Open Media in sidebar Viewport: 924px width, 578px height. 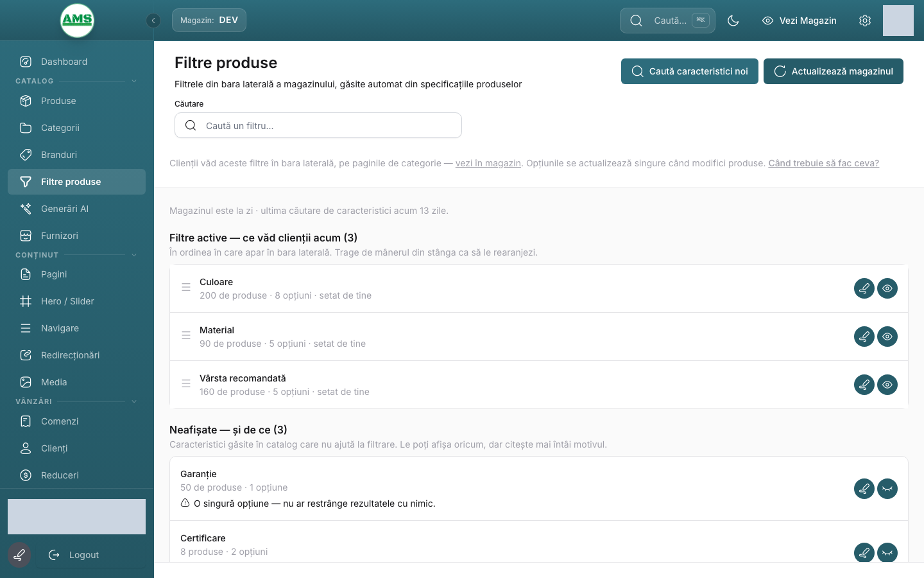pyautogui.click(x=77, y=382)
